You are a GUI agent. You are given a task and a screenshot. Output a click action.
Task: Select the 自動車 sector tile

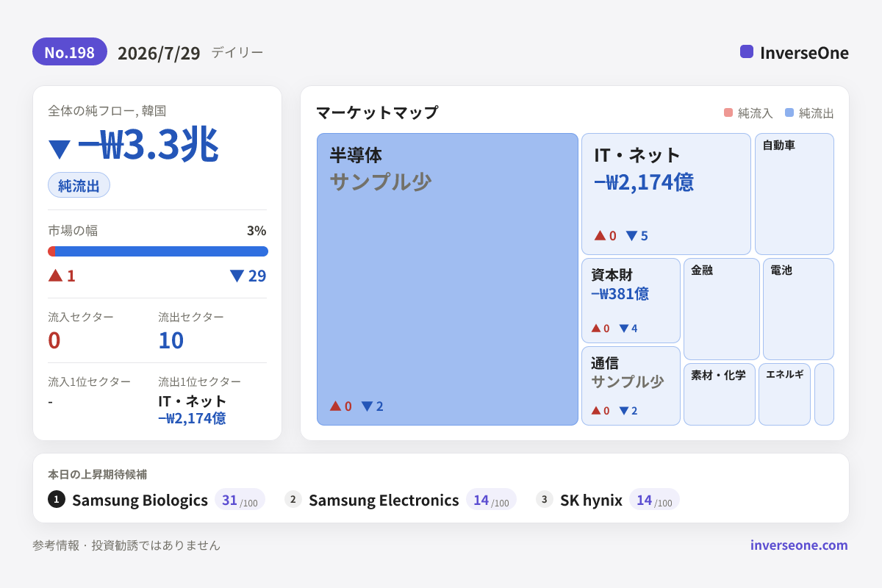tap(795, 194)
